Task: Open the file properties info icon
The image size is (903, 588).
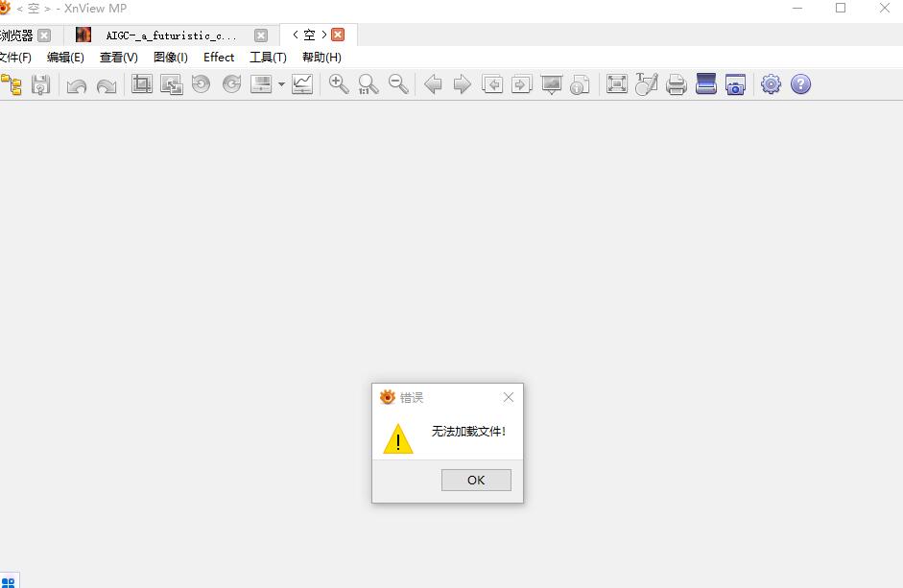Action: (x=580, y=84)
